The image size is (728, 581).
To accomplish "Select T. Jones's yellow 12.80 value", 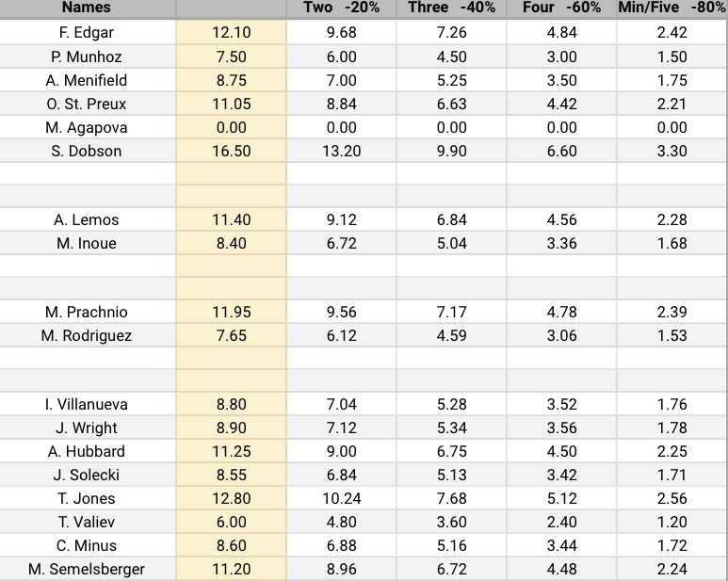I will (231, 498).
